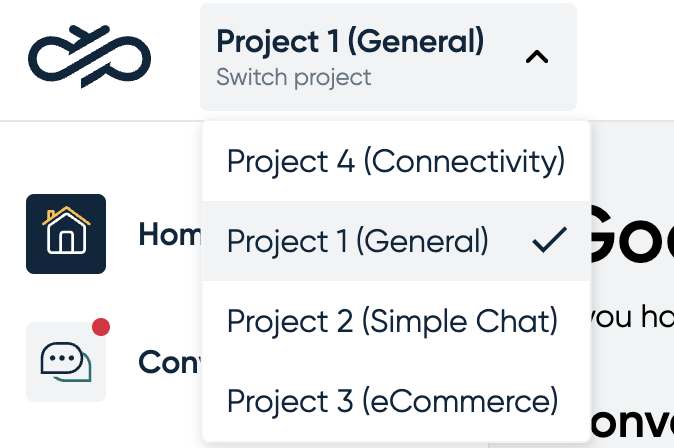The height and width of the screenshot is (448, 674).
Task: Click the cut-off "you ha" text under the greeting
Action: point(633,317)
